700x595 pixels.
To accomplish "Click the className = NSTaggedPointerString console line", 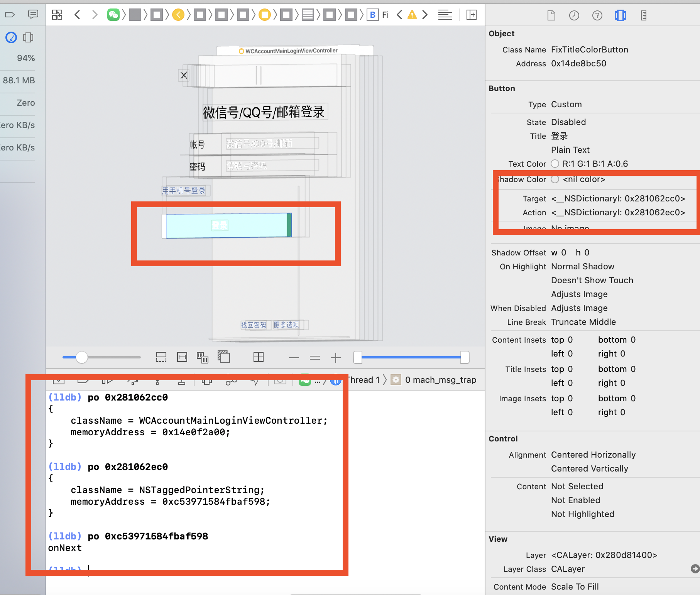I will [x=167, y=490].
